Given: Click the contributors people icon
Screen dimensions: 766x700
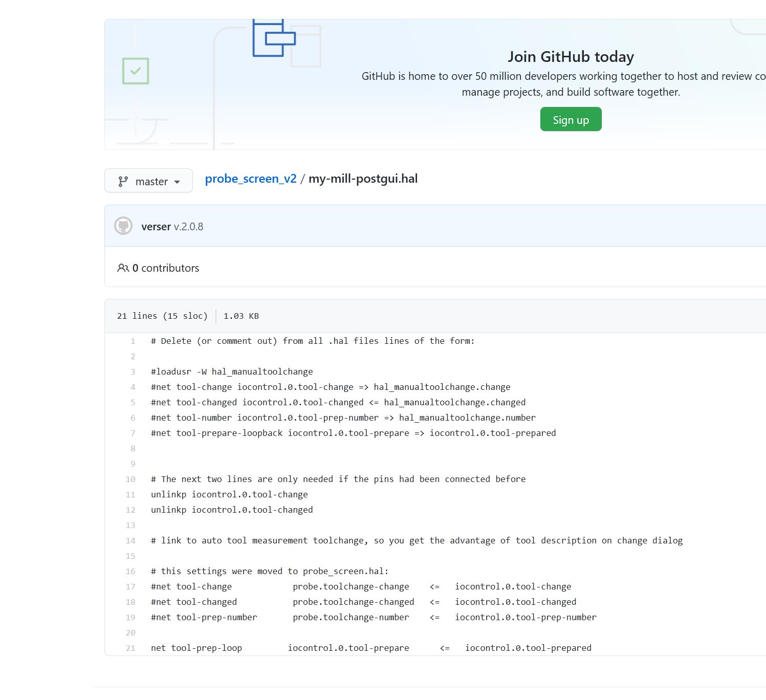Looking at the screenshot, I should click(123, 268).
